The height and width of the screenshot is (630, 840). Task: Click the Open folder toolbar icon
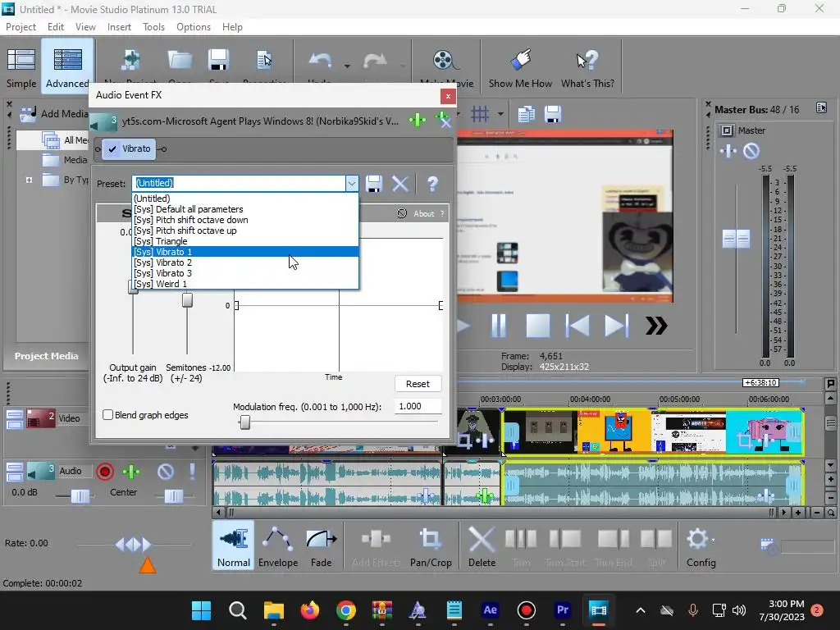pyautogui.click(x=180, y=60)
